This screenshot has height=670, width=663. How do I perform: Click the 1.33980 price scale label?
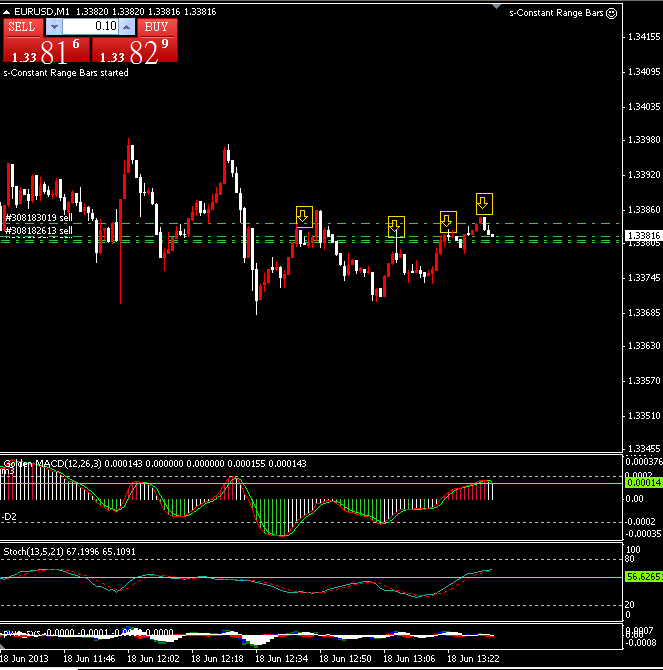coord(644,140)
